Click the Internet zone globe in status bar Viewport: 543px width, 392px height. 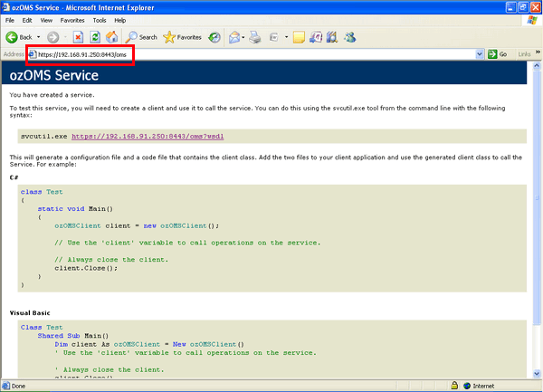pos(467,386)
